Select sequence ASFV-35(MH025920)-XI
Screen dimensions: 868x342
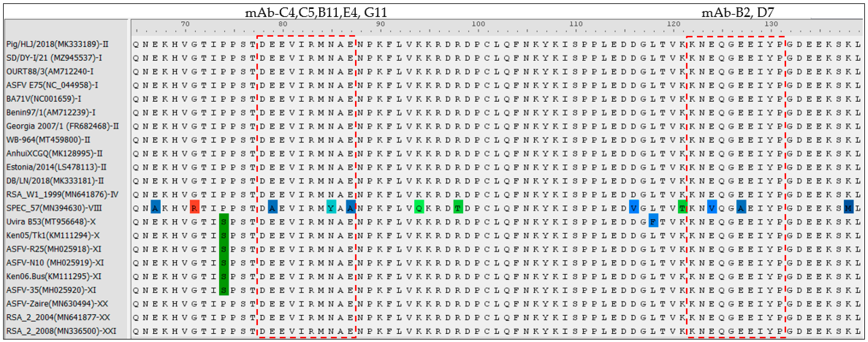point(51,290)
